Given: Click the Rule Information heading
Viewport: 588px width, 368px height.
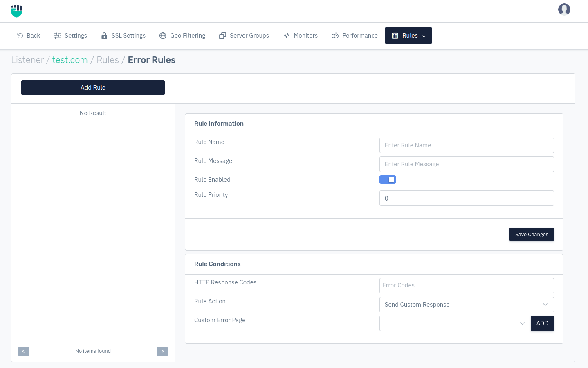Looking at the screenshot, I should pos(219,124).
